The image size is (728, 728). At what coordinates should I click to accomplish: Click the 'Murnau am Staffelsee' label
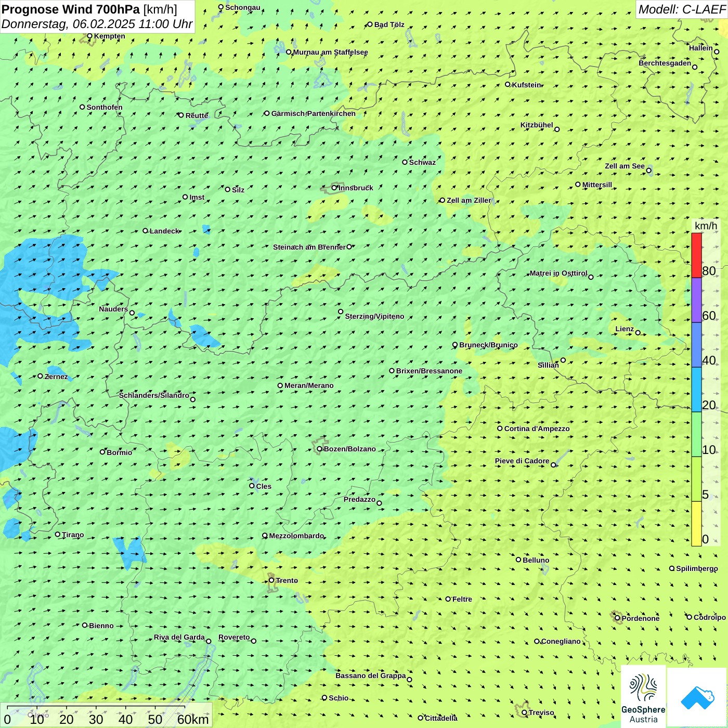coord(330,52)
